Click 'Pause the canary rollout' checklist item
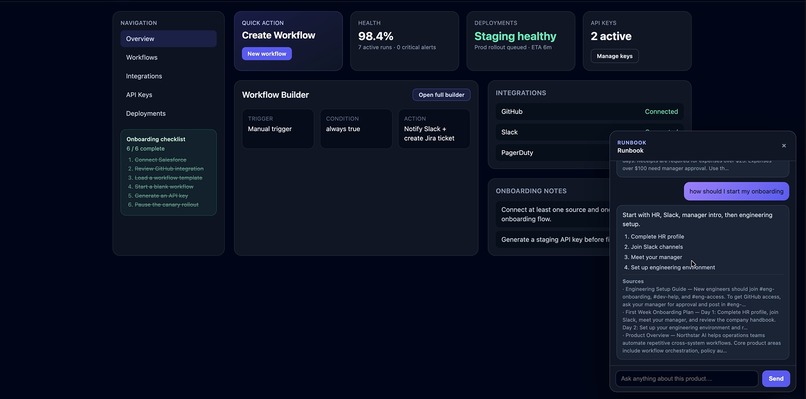The height and width of the screenshot is (399, 806). click(x=167, y=205)
